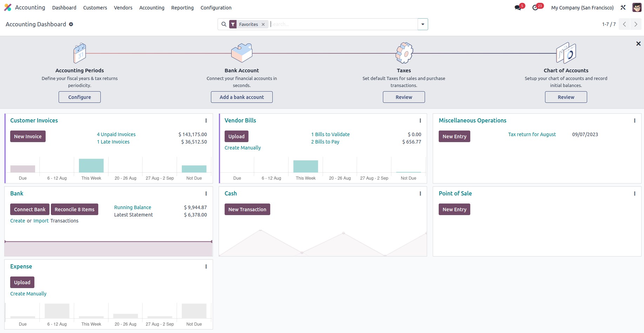Go to the next dashboard page
The width and height of the screenshot is (644, 333).
pos(636,24)
